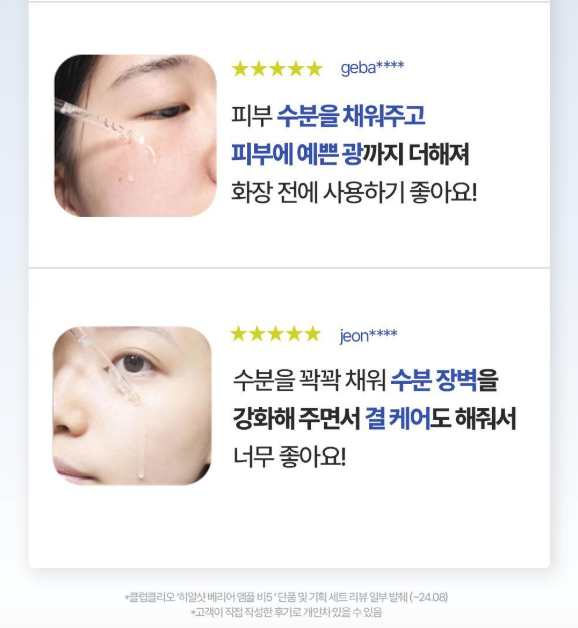Click the line 화장 전에 사용하기 좋아요!
Viewport: 578px width, 628px height.
(x=354, y=192)
